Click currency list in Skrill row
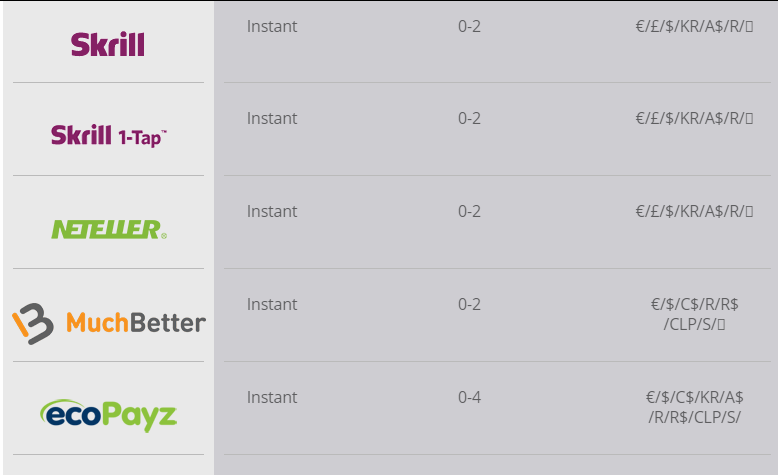Screen dimensions: 778x475 pyautogui.click(x=694, y=26)
